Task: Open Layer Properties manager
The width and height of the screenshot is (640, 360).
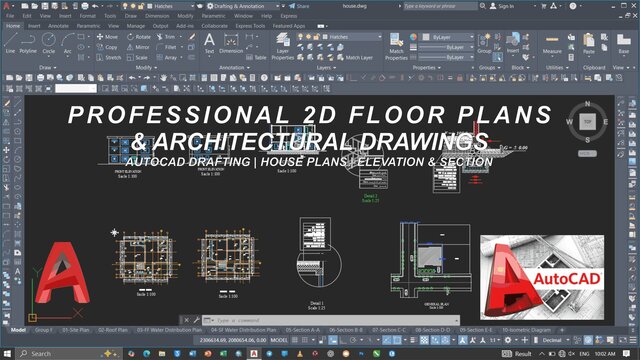Action: tap(282, 47)
